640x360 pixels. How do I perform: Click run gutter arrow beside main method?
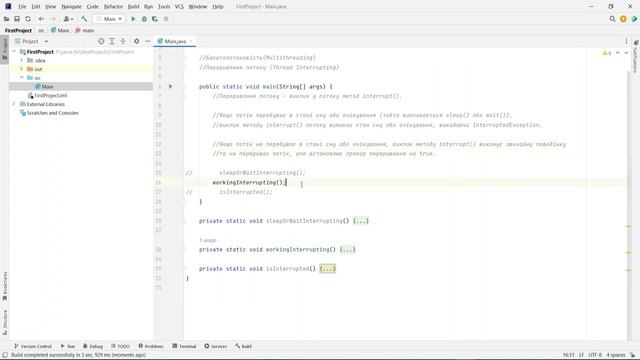tap(171, 87)
